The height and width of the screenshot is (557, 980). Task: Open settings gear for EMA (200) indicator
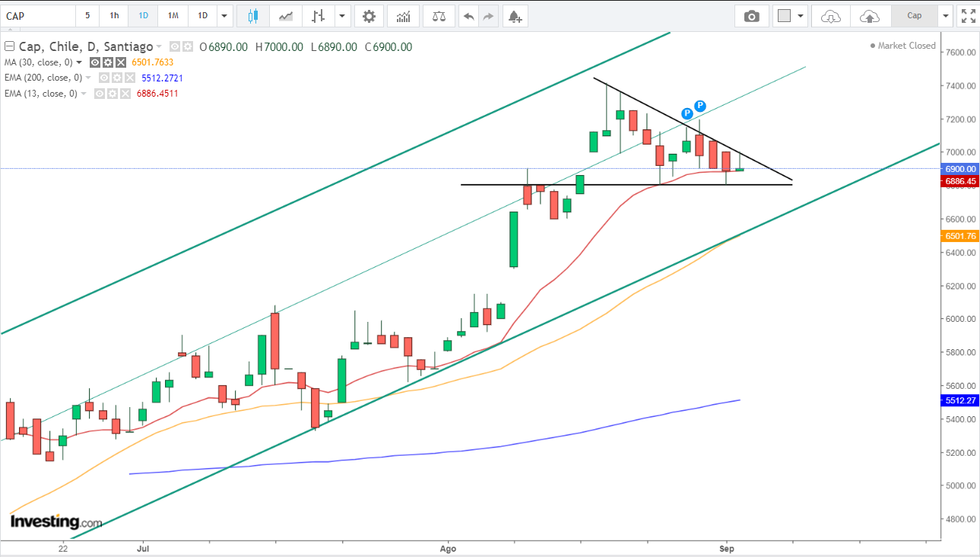[x=116, y=78]
